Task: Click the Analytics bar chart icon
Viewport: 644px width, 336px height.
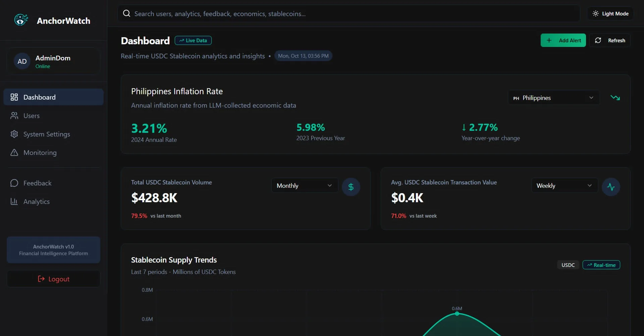Action: coord(14,202)
